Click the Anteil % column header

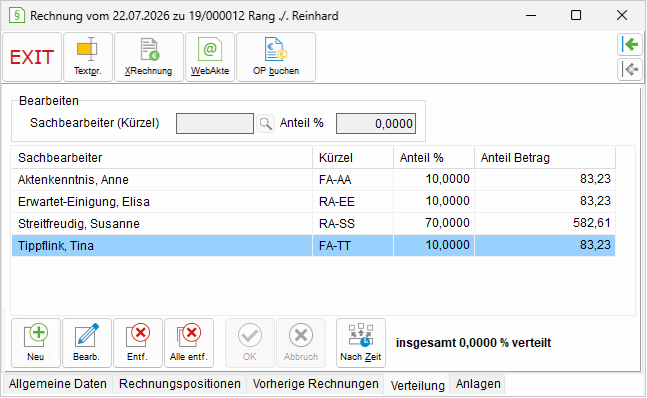coord(434,158)
